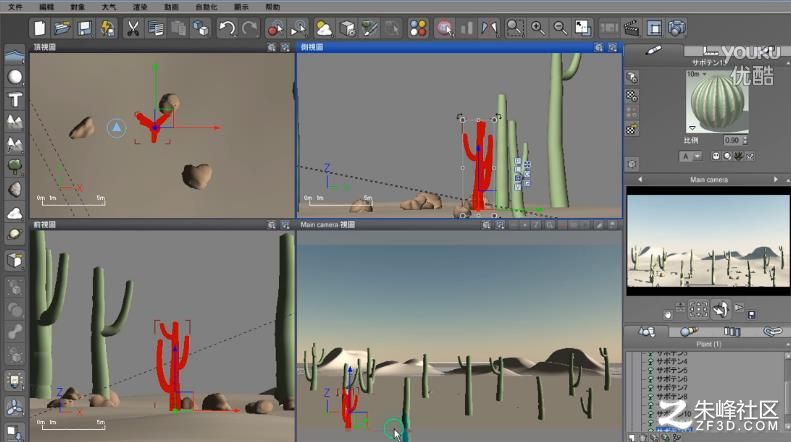Open the A dropdown under the material preview
The height and width of the screenshot is (442, 791).
690,156
